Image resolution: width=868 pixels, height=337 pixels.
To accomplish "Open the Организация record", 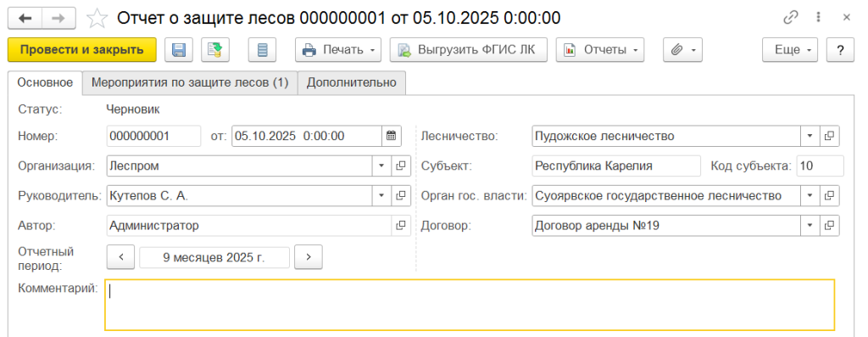I will pyautogui.click(x=401, y=166).
